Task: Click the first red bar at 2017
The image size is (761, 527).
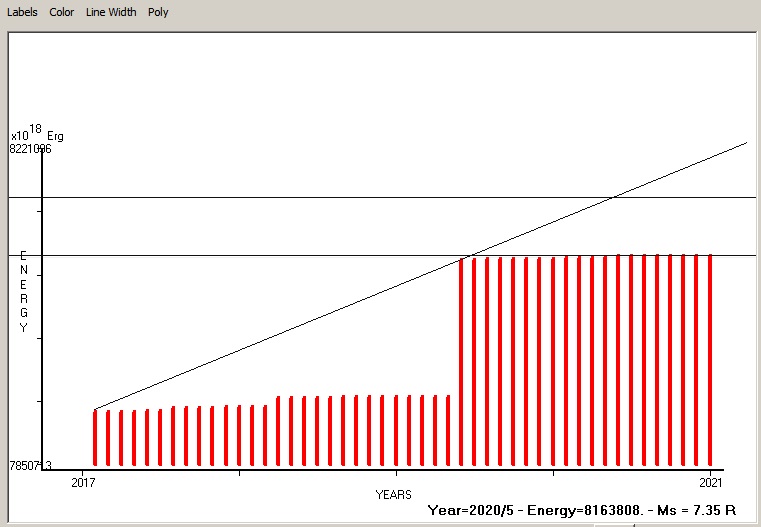Action: click(x=95, y=438)
